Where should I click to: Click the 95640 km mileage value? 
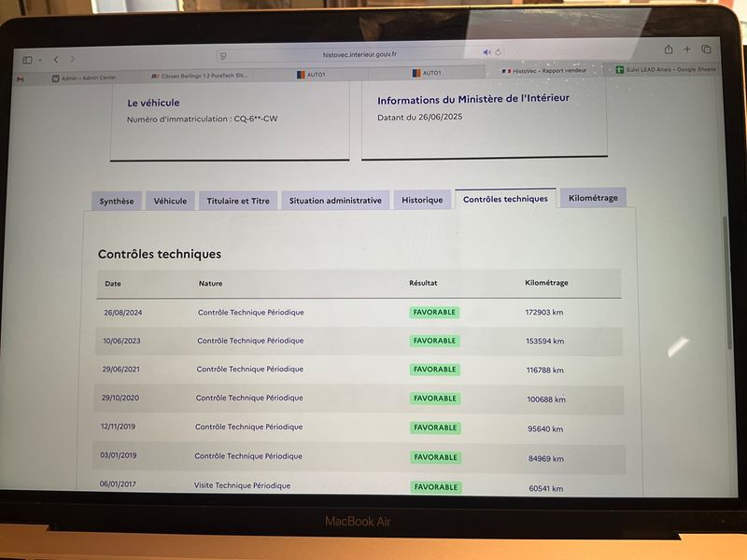point(545,429)
